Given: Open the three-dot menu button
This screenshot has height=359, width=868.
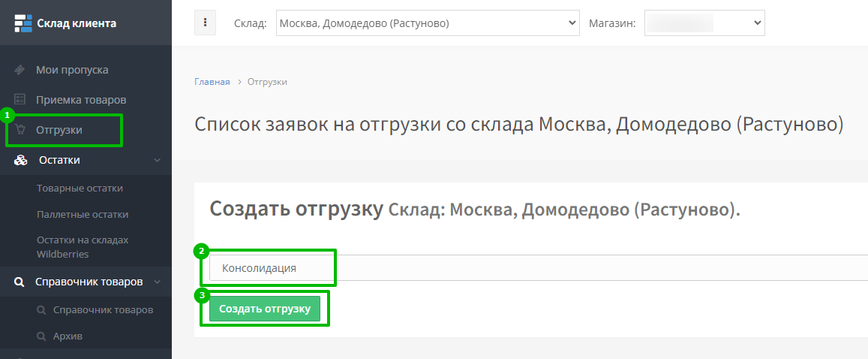Looking at the screenshot, I should point(205,23).
